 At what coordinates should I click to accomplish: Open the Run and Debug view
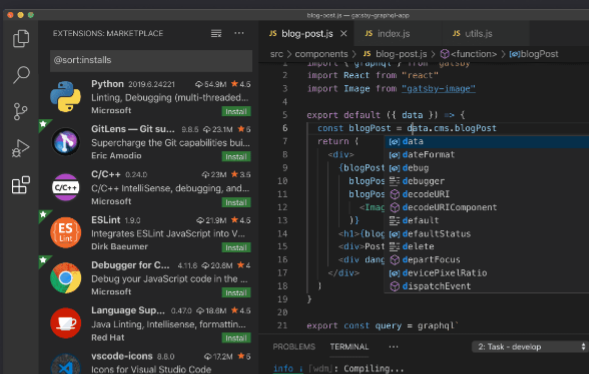point(20,148)
